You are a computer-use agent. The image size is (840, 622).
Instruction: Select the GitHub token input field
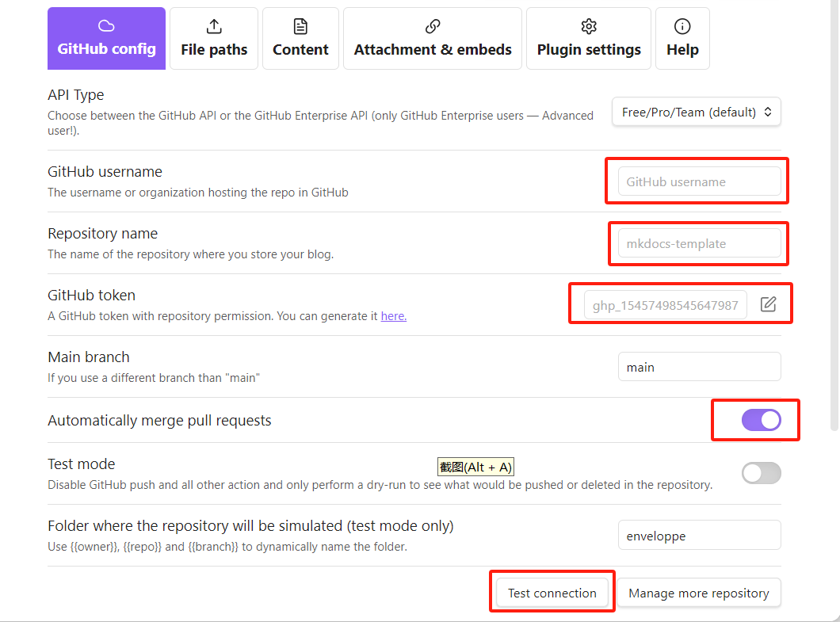tap(666, 305)
